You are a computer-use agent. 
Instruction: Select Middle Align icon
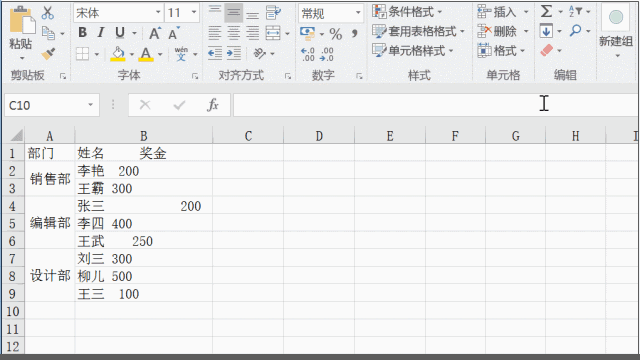point(233,13)
